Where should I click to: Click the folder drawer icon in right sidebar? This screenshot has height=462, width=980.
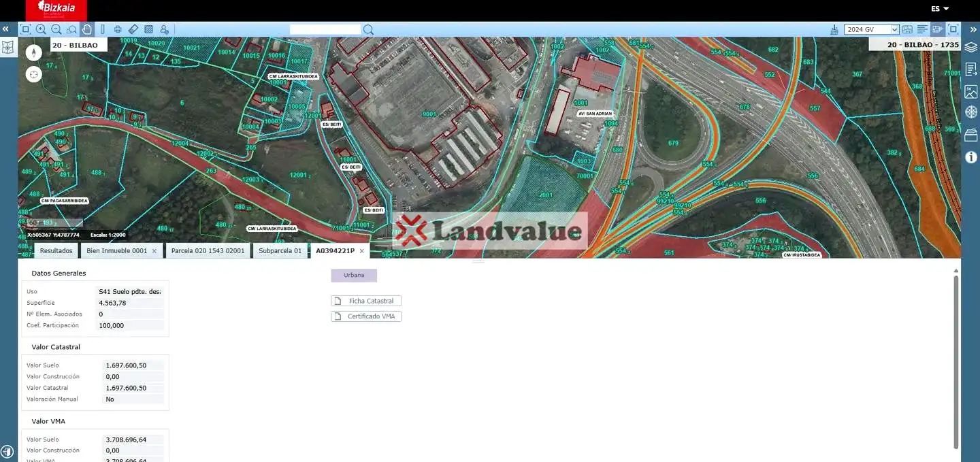(x=971, y=135)
